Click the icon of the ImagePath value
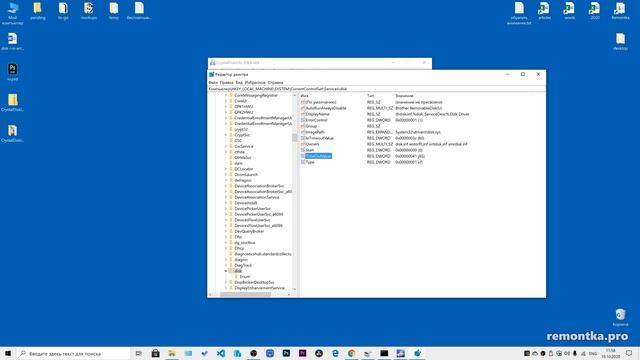The width and height of the screenshot is (640, 360). coord(303,132)
